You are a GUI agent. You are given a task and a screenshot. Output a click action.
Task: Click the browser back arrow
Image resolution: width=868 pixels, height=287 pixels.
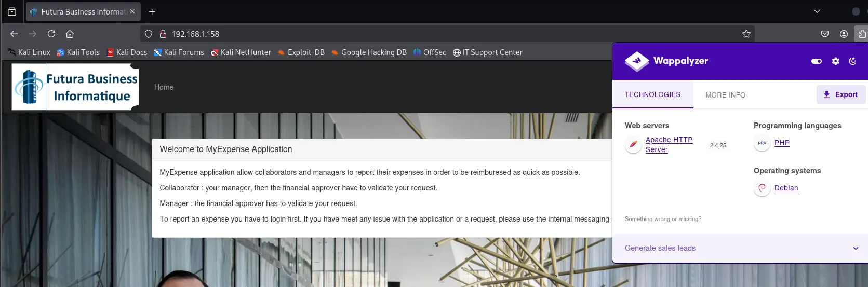(14, 34)
